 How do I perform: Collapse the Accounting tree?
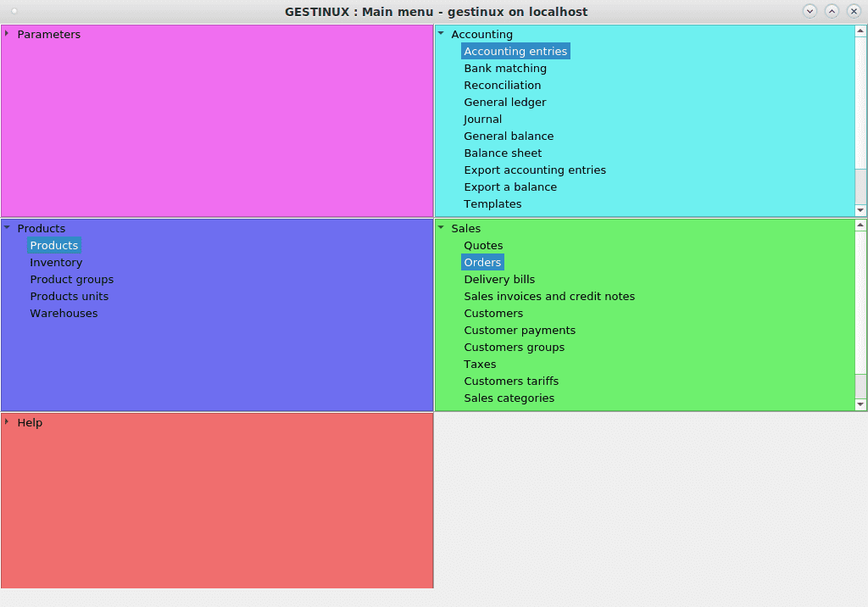(440, 34)
